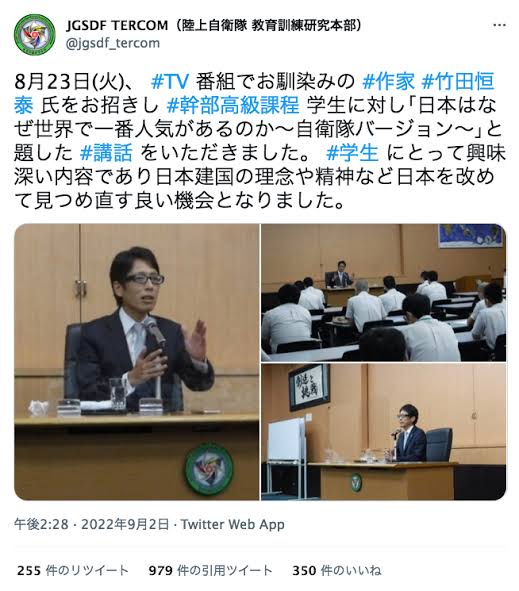The image size is (519, 591).
Task: Click the tweet body text paragraph
Action: [259, 141]
